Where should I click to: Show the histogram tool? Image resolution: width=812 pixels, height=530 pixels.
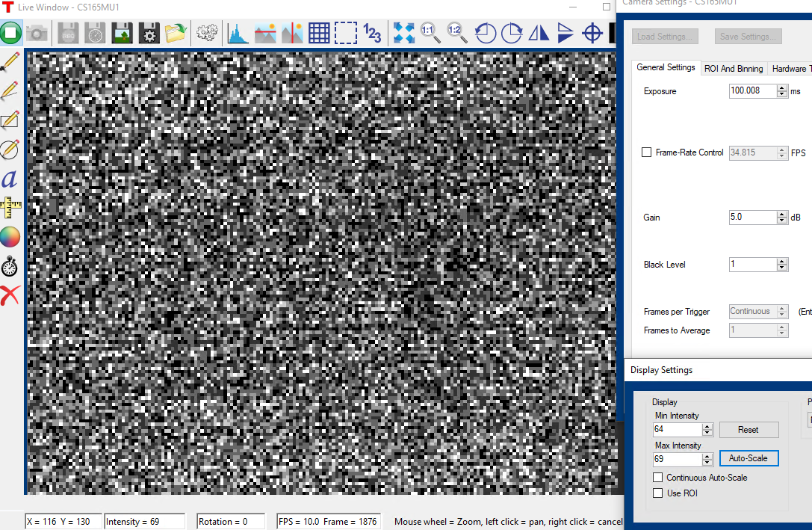click(x=238, y=34)
